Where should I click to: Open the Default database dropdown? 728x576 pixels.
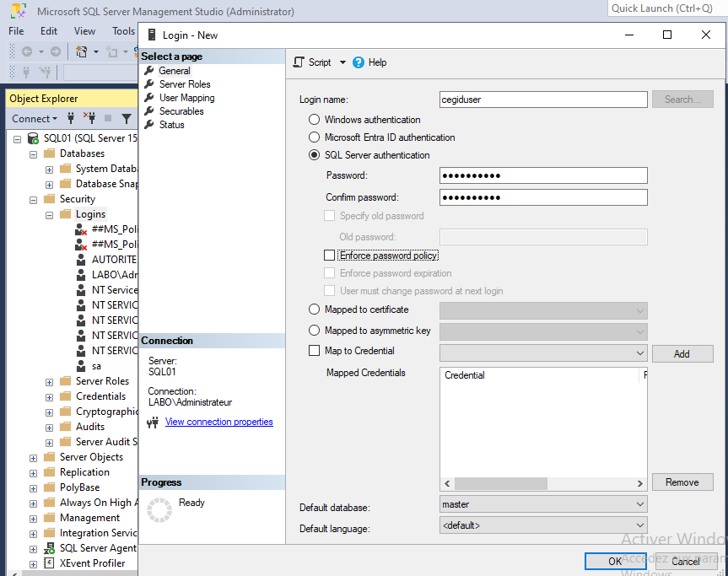[543, 504]
